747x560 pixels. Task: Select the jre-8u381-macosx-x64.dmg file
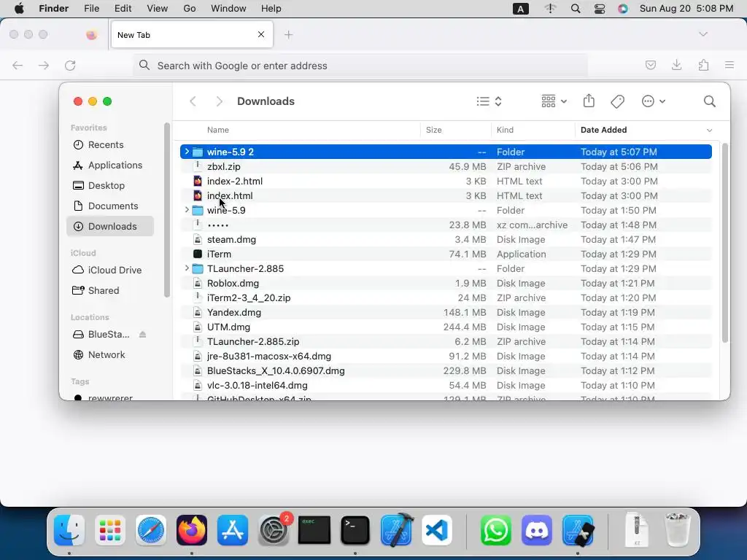pyautogui.click(x=446, y=356)
